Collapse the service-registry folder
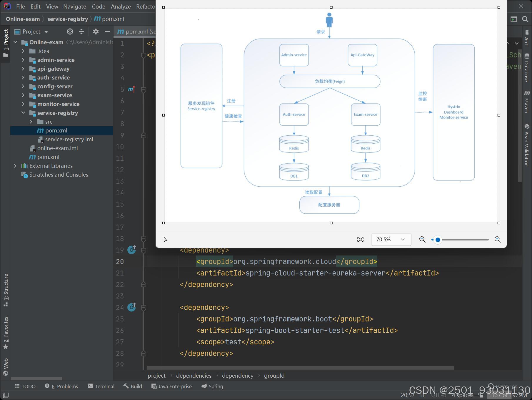Viewport: 532px width, 400px height. (23, 113)
